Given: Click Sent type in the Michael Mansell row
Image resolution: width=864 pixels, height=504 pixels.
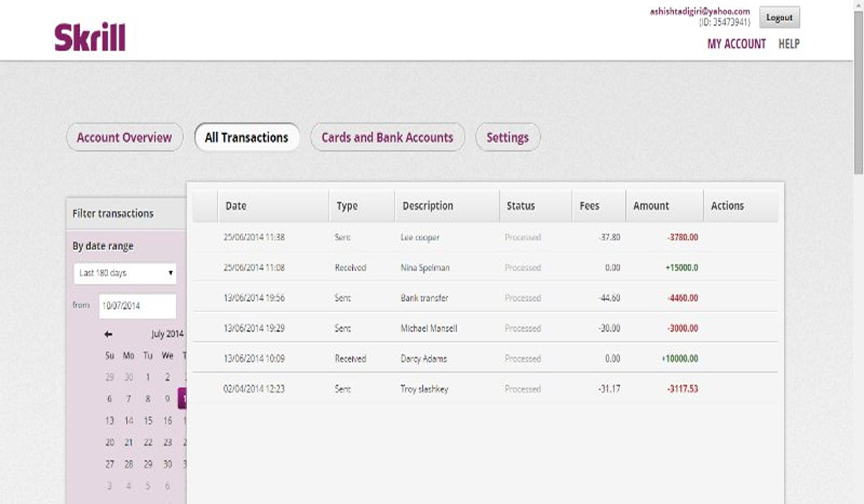Looking at the screenshot, I should click(343, 328).
